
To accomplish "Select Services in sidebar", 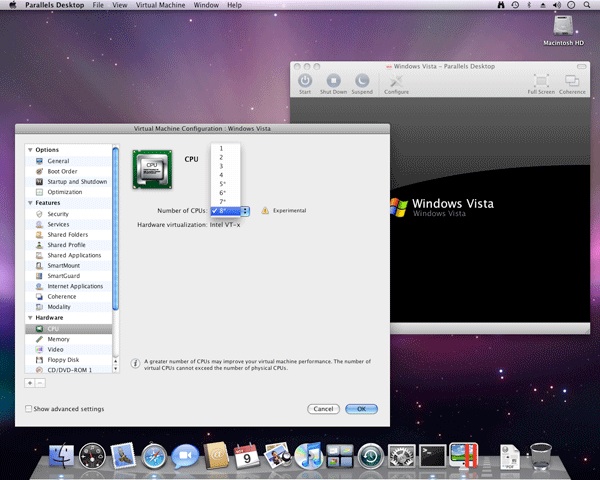I will click(x=68, y=224).
